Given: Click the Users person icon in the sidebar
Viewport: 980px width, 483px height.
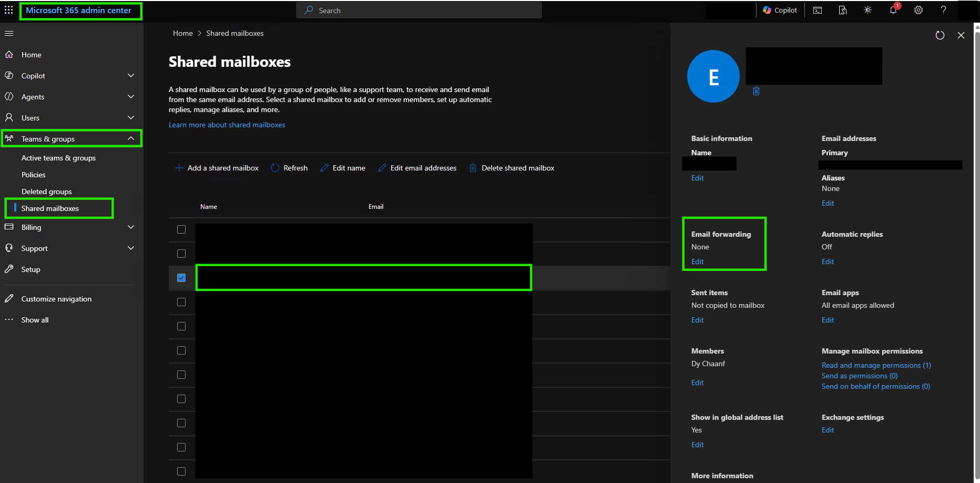Looking at the screenshot, I should pyautogui.click(x=9, y=117).
